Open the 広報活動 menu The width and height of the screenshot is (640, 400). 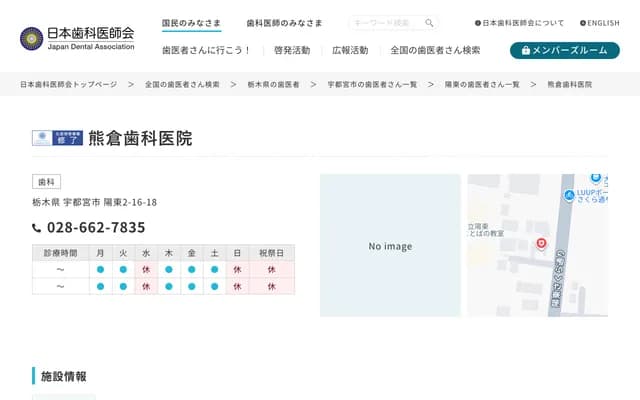pyautogui.click(x=350, y=50)
